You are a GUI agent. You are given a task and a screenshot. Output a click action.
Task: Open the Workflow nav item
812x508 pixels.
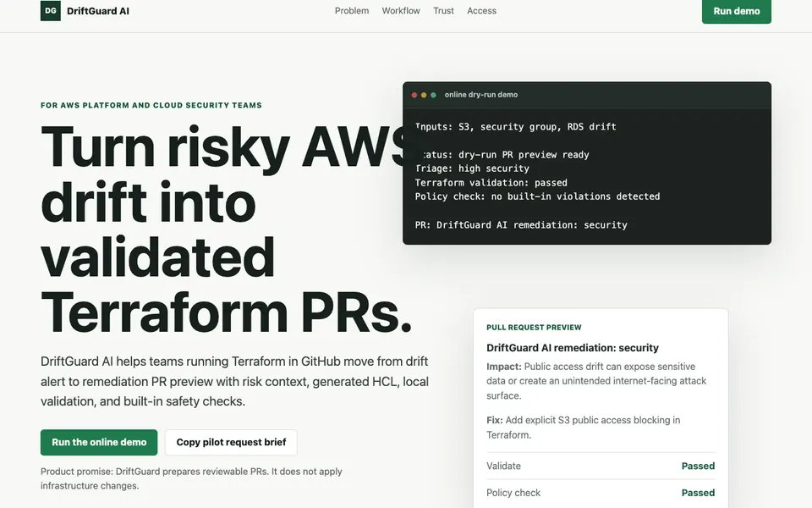pos(401,10)
